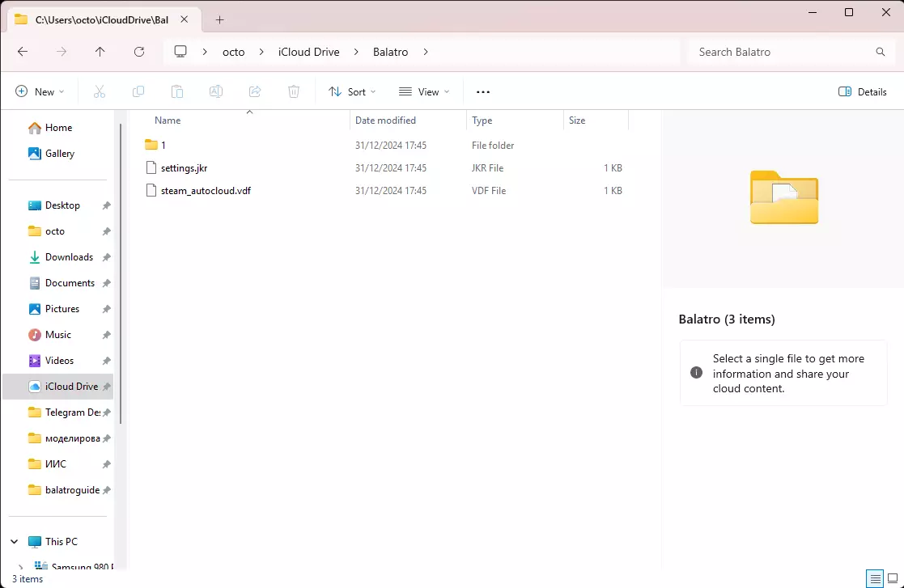Open the New dropdown menu
The image size is (904, 588).
(x=40, y=91)
